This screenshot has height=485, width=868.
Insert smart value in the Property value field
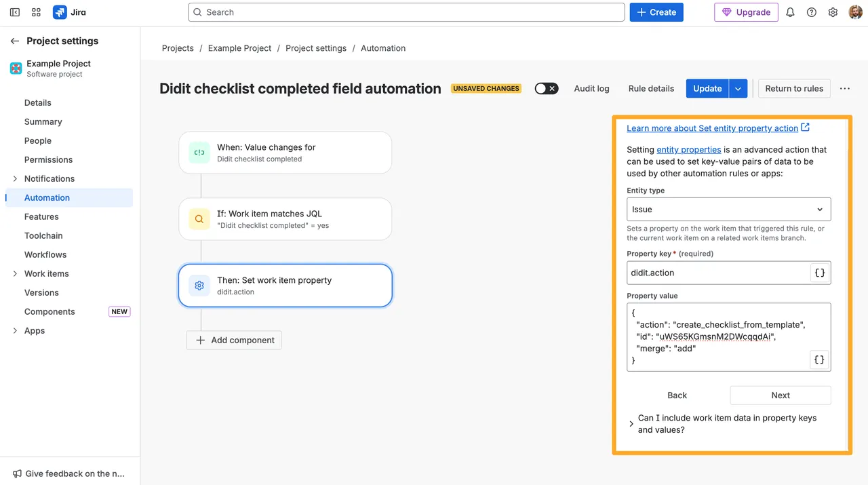coord(819,360)
